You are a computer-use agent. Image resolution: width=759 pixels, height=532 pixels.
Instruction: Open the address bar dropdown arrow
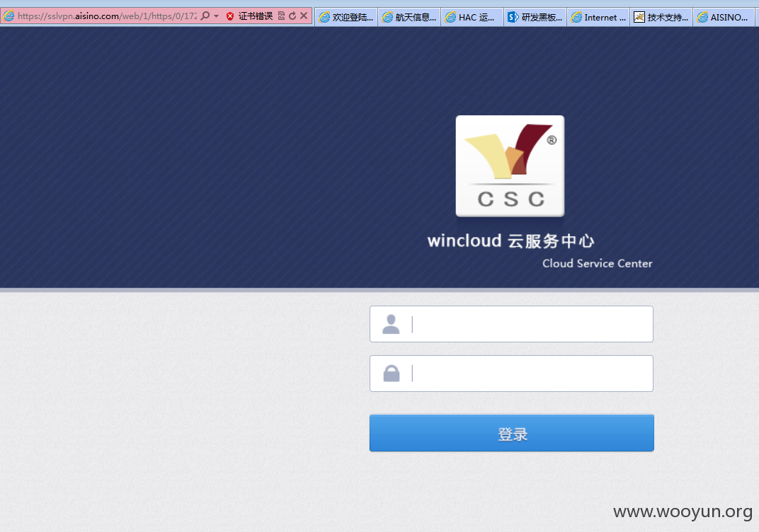tap(217, 16)
